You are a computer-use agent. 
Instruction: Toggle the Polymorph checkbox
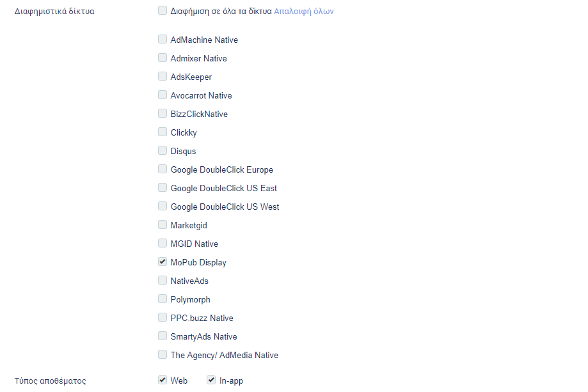pyautogui.click(x=163, y=299)
